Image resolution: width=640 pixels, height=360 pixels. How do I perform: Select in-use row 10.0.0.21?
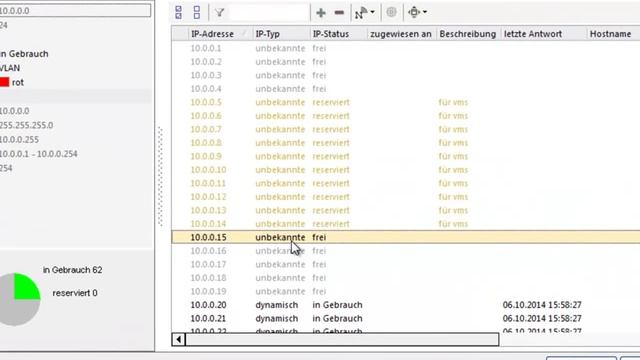(x=406, y=318)
